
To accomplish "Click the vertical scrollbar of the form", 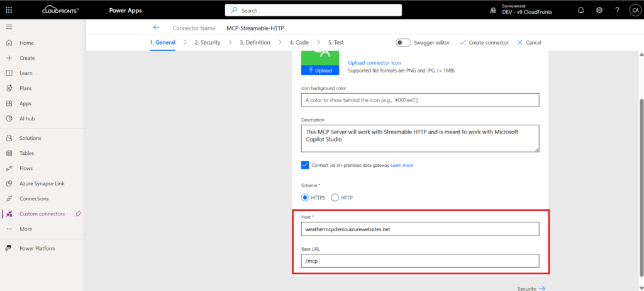I will pyautogui.click(x=641, y=187).
